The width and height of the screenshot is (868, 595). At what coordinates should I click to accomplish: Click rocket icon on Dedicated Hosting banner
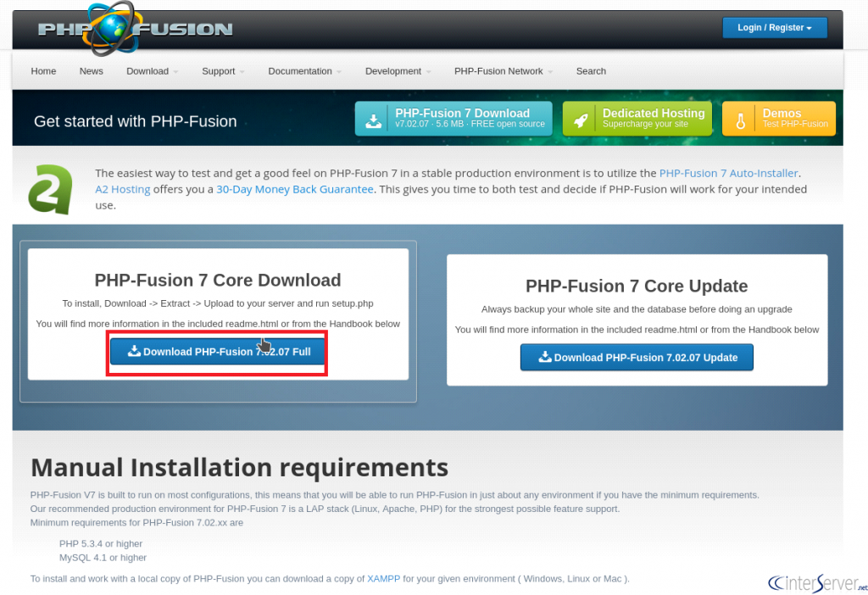tap(581, 120)
